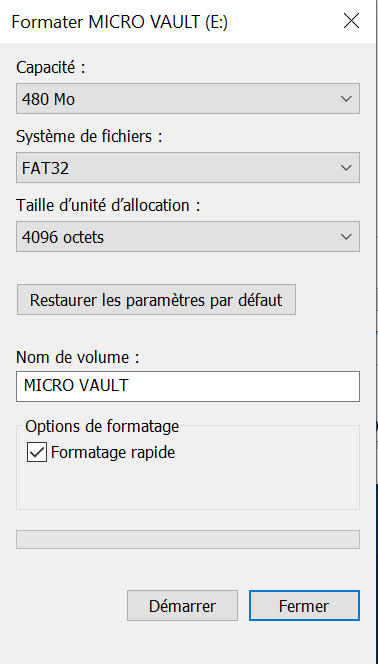Image resolution: width=378 pixels, height=664 pixels.
Task: Click in the Nom de volume text field
Action: click(x=188, y=386)
